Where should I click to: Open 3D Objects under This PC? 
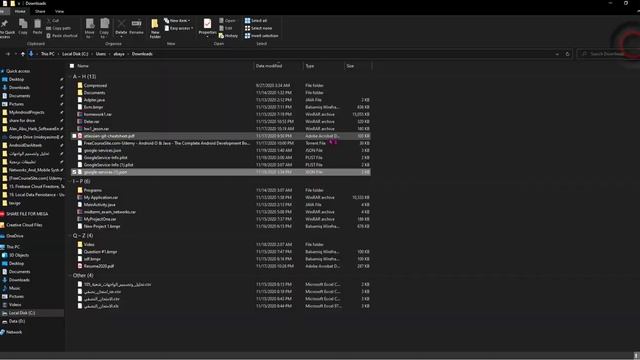(19, 255)
